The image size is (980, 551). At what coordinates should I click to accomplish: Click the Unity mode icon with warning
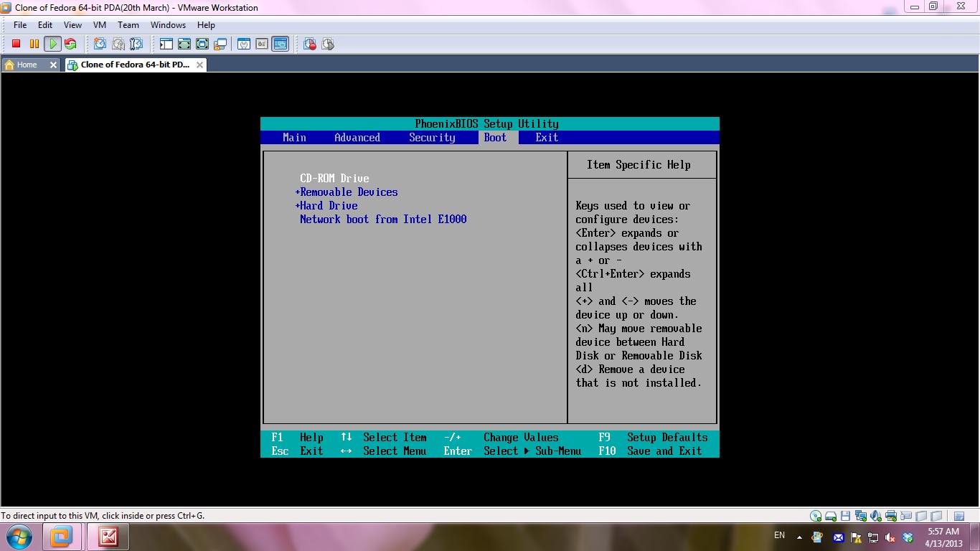point(220,44)
